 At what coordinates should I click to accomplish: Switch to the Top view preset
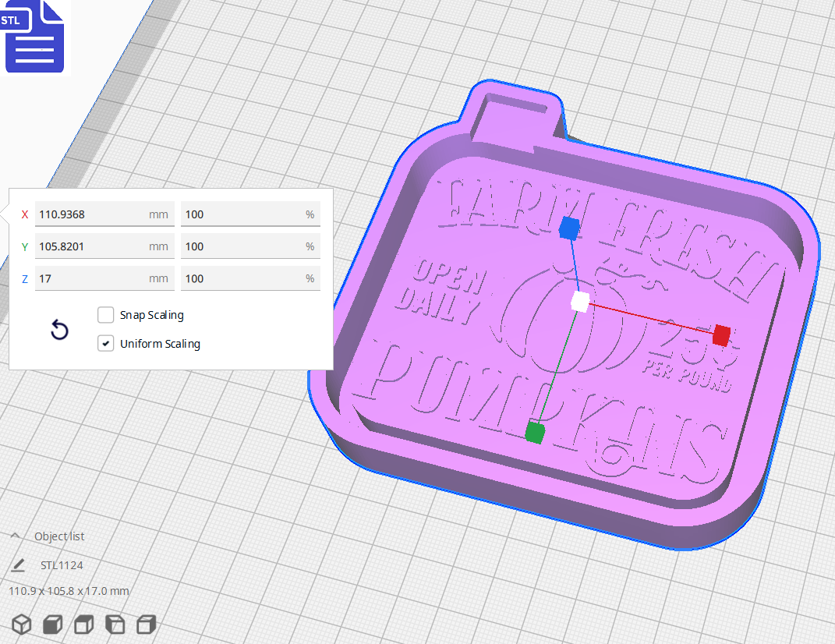click(83, 624)
